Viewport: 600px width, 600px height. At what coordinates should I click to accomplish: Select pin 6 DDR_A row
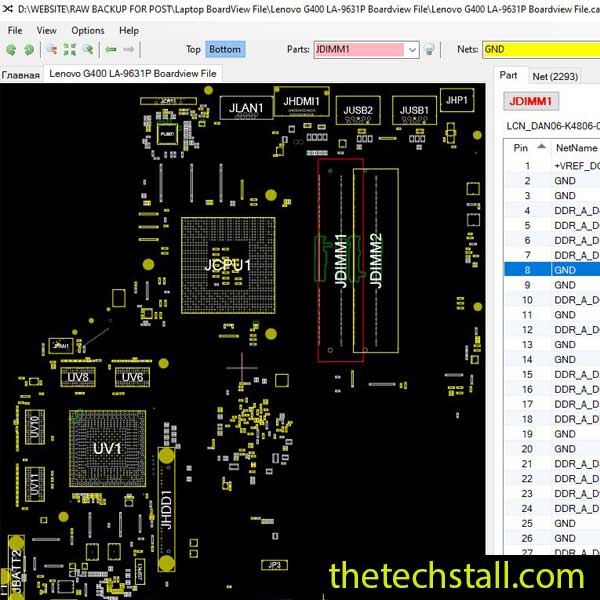(x=552, y=240)
